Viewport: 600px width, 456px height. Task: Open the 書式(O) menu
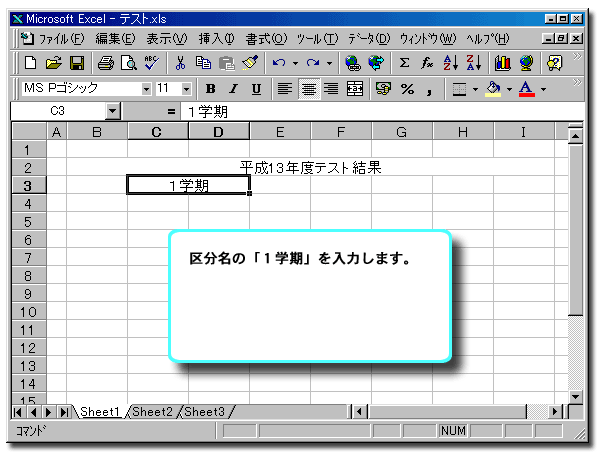(266, 39)
